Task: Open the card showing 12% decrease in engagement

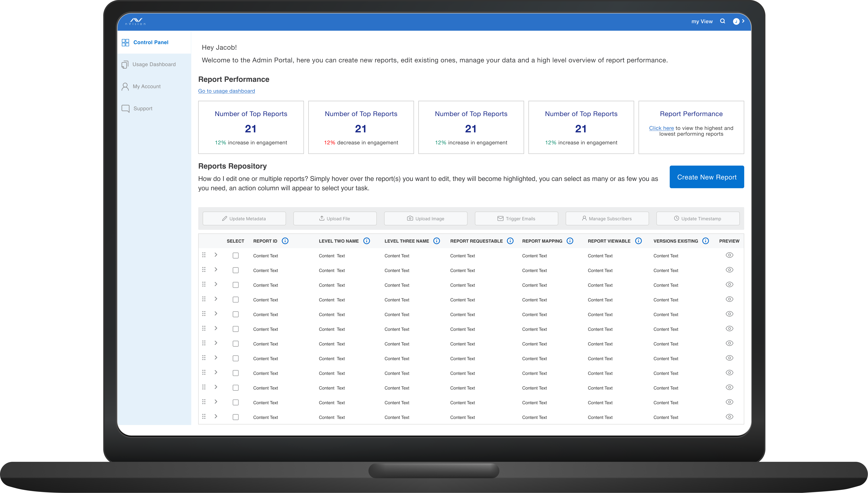Action: tap(361, 127)
